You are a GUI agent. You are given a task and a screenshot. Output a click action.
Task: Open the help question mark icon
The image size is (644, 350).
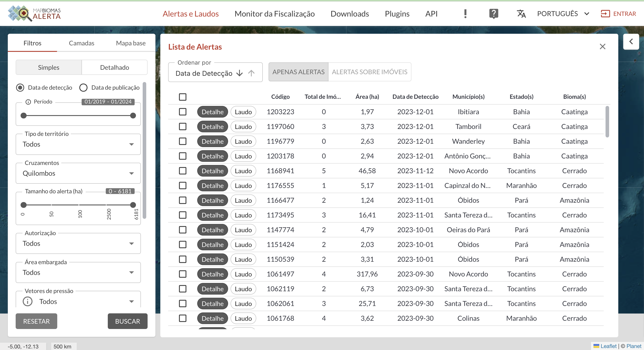pyautogui.click(x=494, y=13)
